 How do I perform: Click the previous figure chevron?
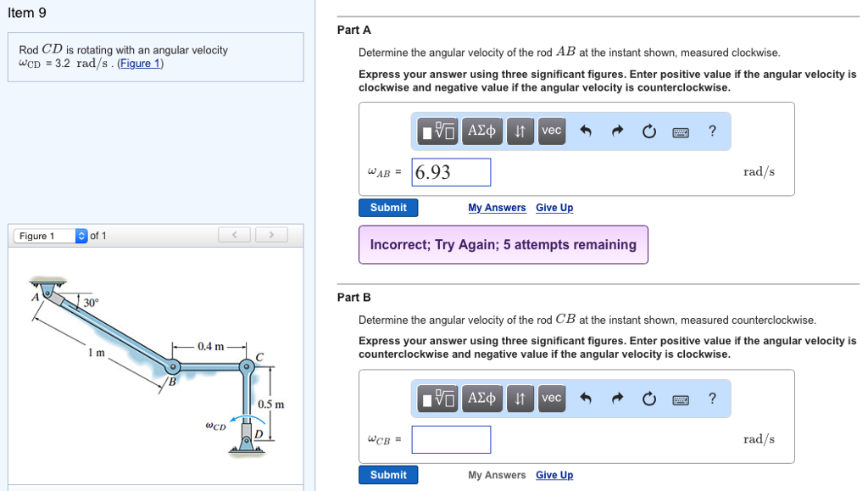coord(234,235)
